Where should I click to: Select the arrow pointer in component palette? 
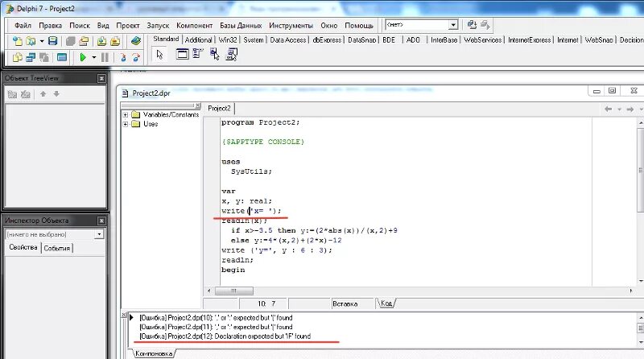click(x=159, y=54)
